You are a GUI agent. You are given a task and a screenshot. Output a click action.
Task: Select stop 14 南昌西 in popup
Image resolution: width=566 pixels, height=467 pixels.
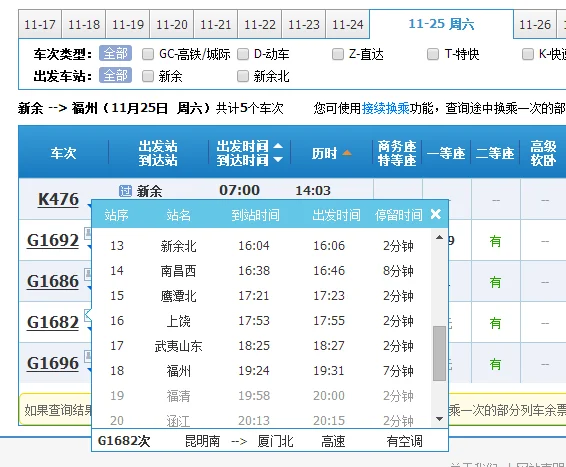tap(261, 271)
